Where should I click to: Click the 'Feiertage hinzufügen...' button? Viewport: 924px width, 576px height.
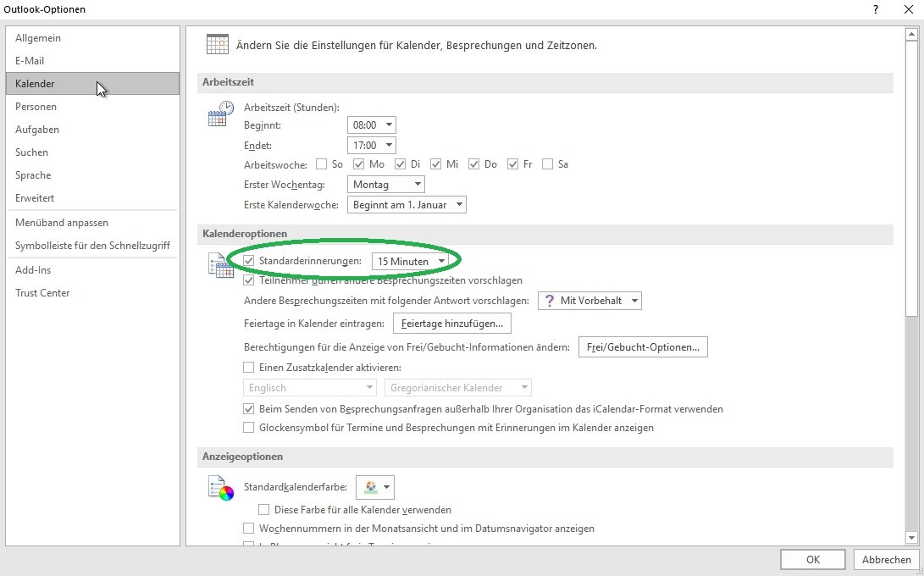click(452, 324)
